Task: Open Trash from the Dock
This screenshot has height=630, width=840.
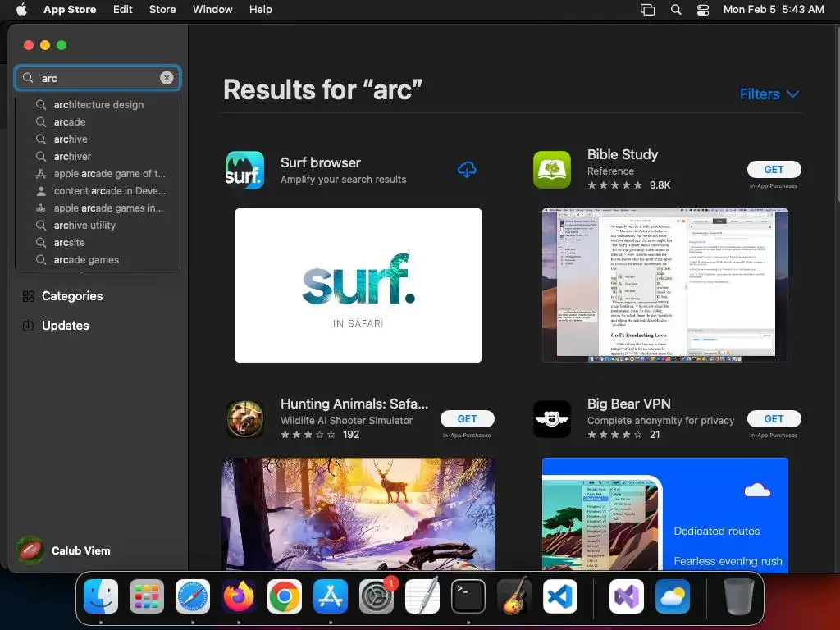Action: point(739,596)
